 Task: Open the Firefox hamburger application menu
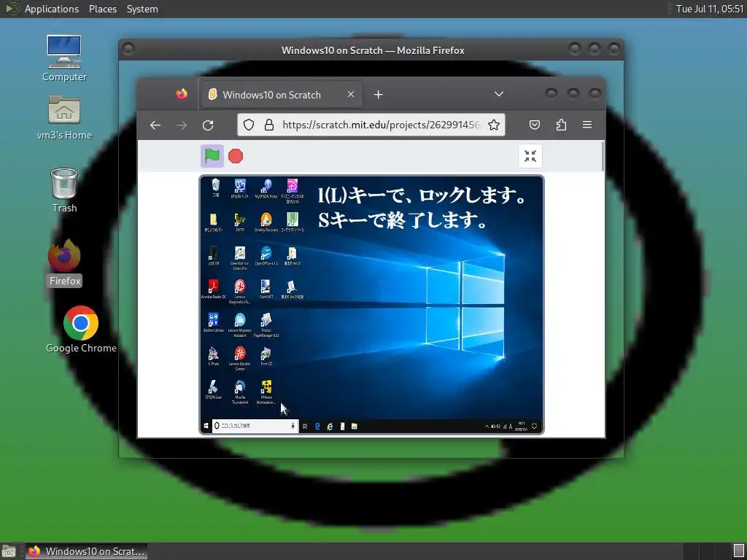pos(587,125)
